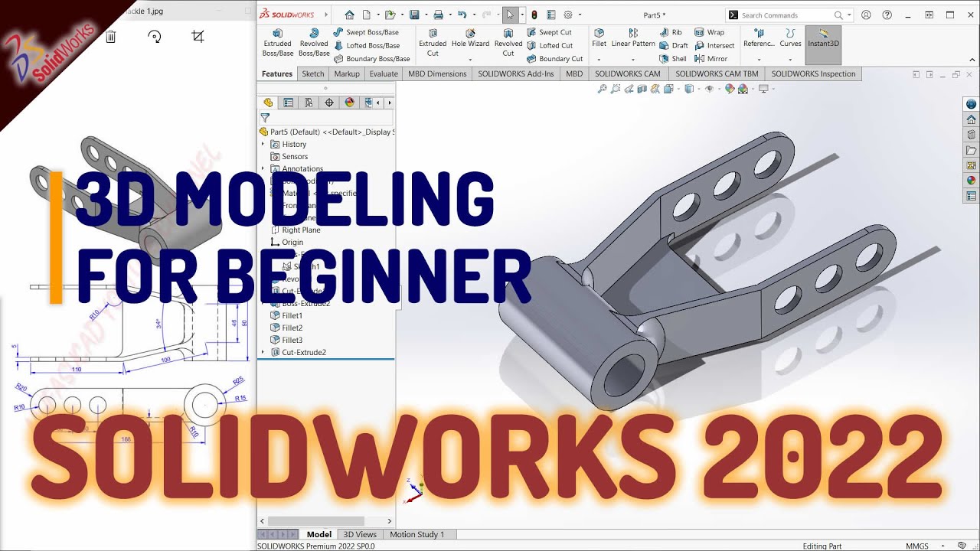Choose the Swept Boss/Base command
980x551 pixels.
pos(366,32)
